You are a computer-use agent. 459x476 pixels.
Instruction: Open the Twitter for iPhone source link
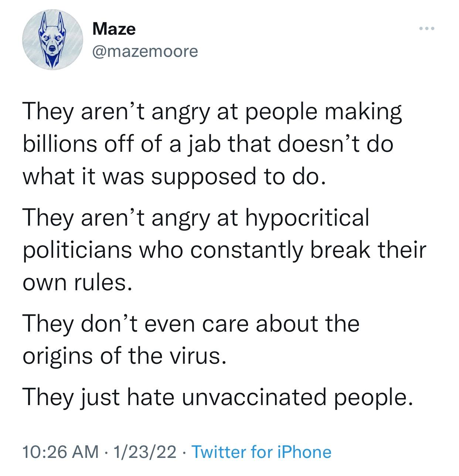262,452
